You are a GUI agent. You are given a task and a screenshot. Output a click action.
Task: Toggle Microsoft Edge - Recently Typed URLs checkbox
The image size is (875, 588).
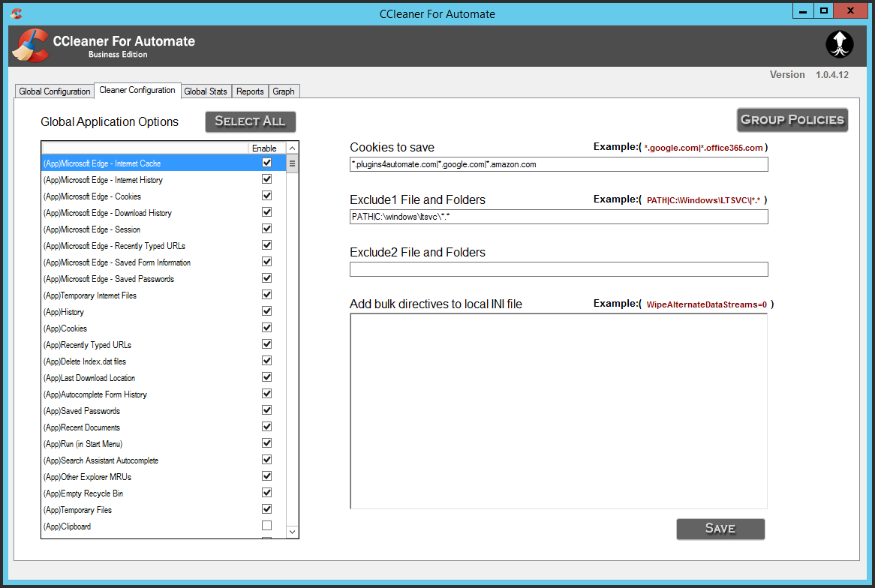point(266,245)
